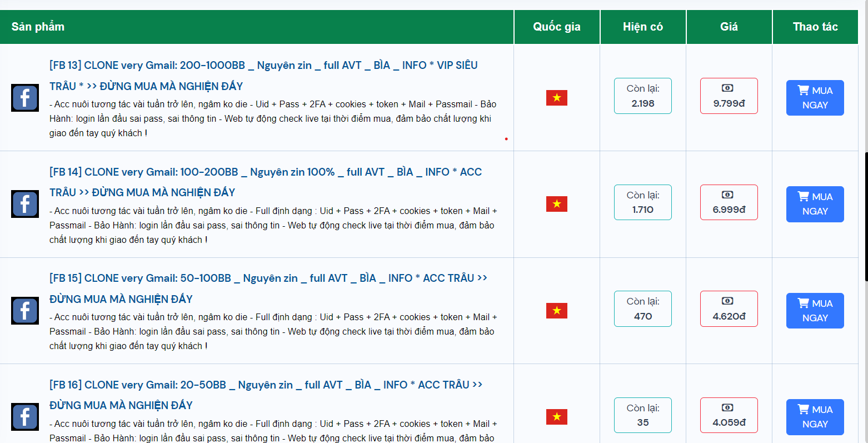Tap MUA NGAY in the FB 16 row
The width and height of the screenshot is (868, 443).
tap(815, 417)
